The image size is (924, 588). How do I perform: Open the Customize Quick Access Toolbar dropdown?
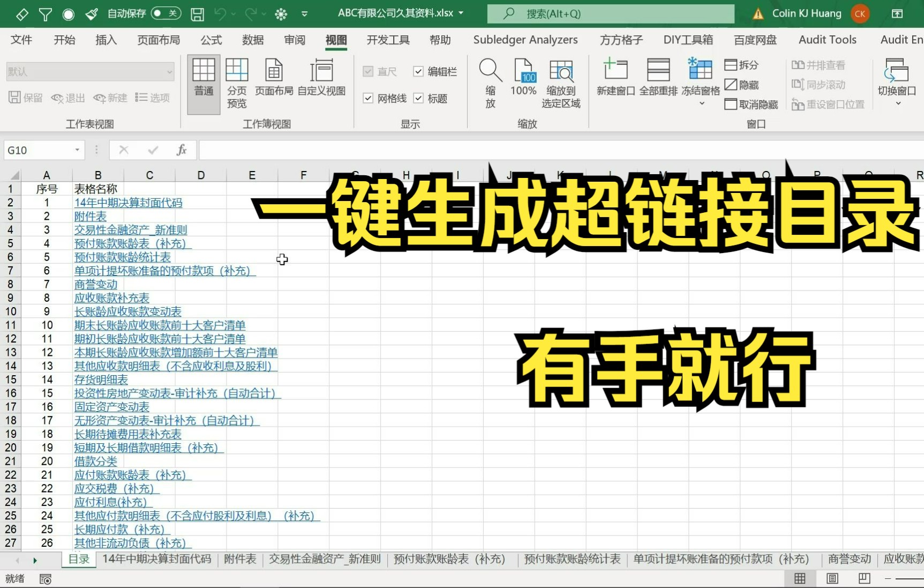point(304,14)
